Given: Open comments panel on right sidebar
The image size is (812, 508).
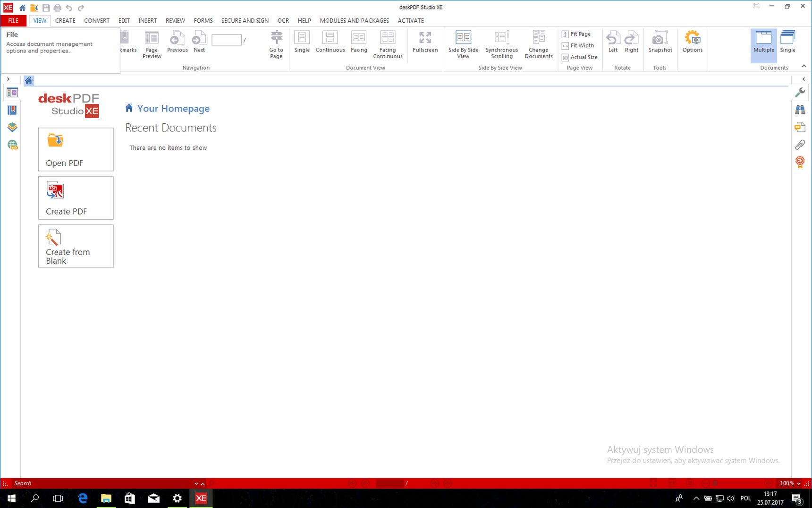Looking at the screenshot, I should point(800,127).
